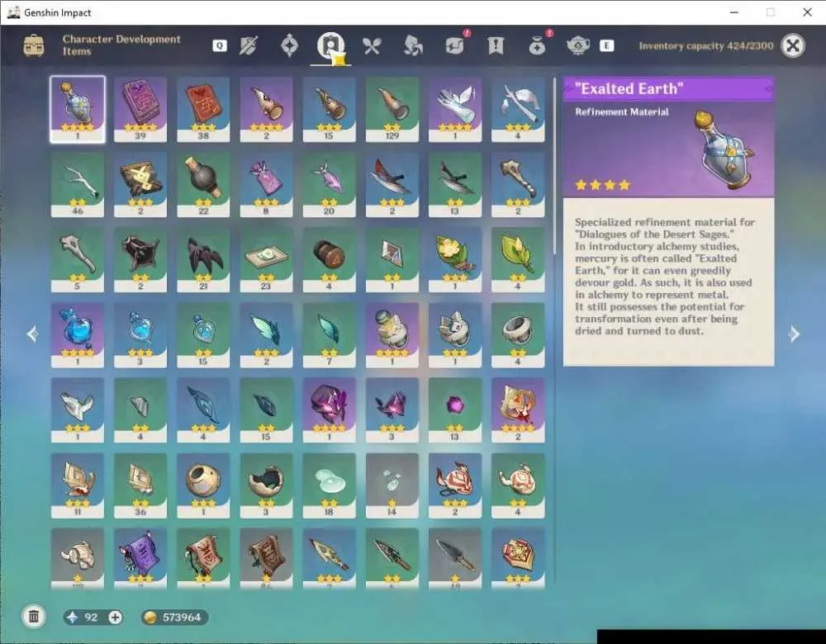Add Primogems with the plus button
826x644 pixels.
(116, 617)
